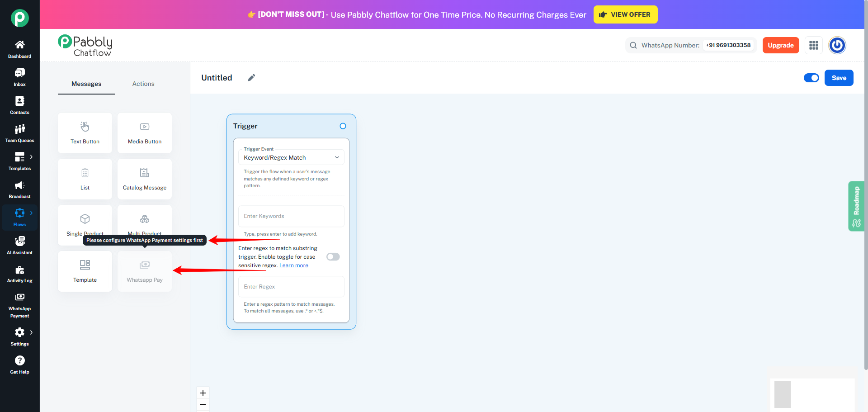The image size is (868, 412).
Task: Enable the case sensitive regex toggle
Action: (333, 257)
